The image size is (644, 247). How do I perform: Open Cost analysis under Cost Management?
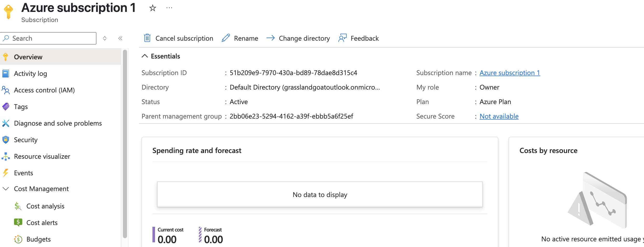[45, 206]
